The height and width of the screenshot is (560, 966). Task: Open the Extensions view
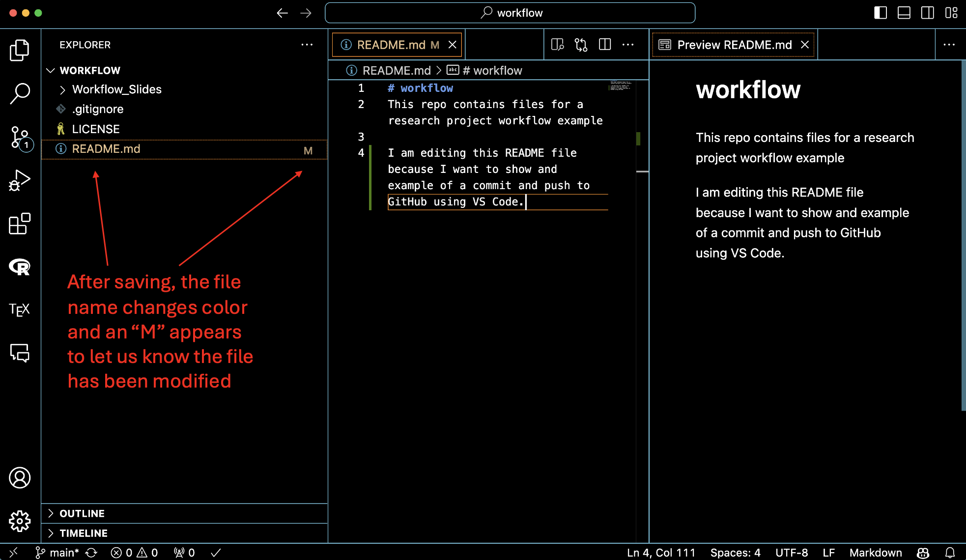click(x=20, y=224)
